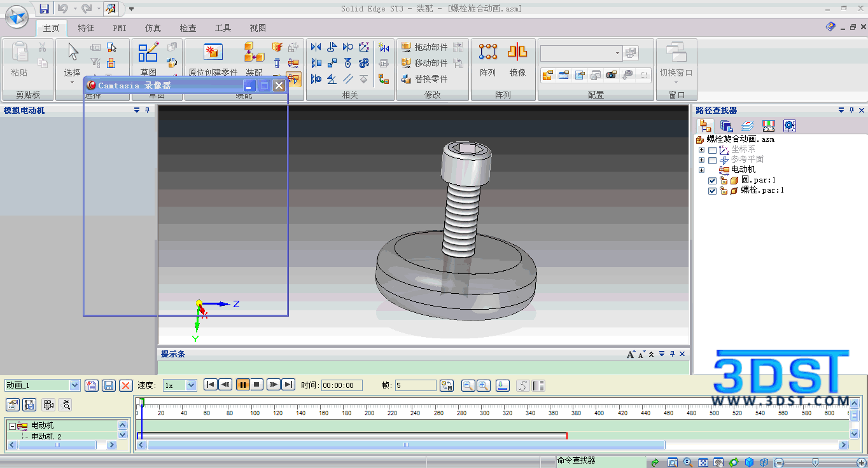Open the 阵列 pattern tool
Image resolution: width=868 pixels, height=468 pixels.
click(488, 60)
